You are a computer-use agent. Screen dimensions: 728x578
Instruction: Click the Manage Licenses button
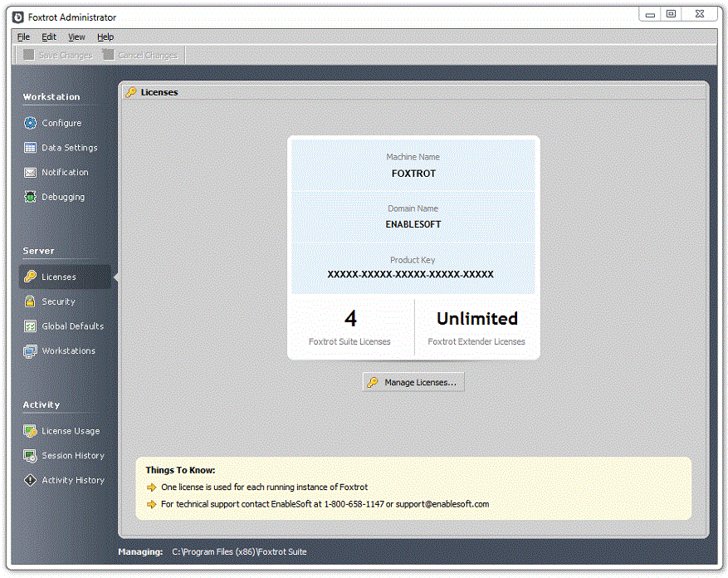point(413,382)
